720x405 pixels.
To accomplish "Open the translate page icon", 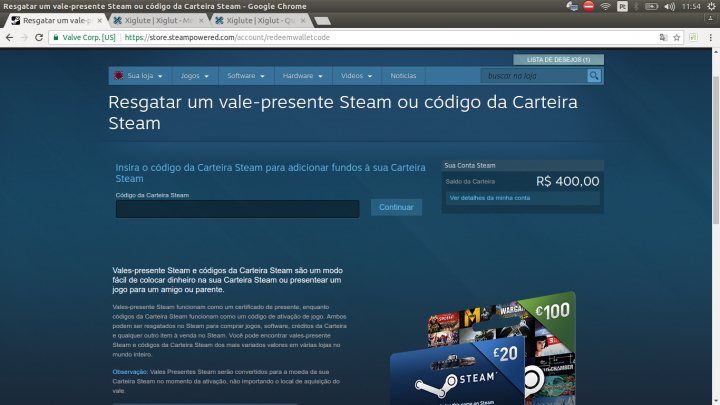I will click(663, 38).
